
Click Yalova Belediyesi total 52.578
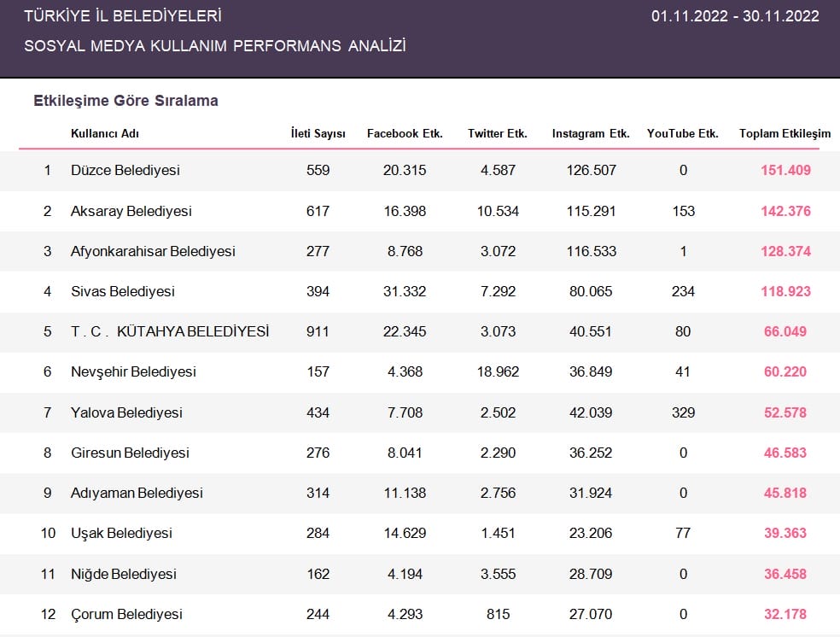(785, 412)
